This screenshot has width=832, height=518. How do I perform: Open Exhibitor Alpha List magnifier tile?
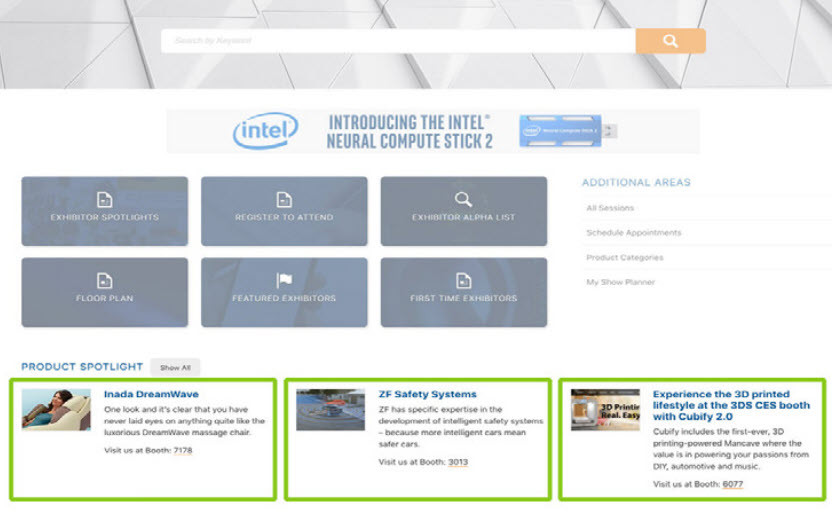[463, 211]
